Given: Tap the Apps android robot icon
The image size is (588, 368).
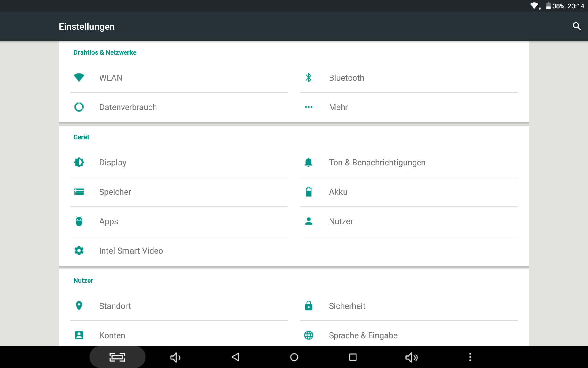Looking at the screenshot, I should click(79, 221).
